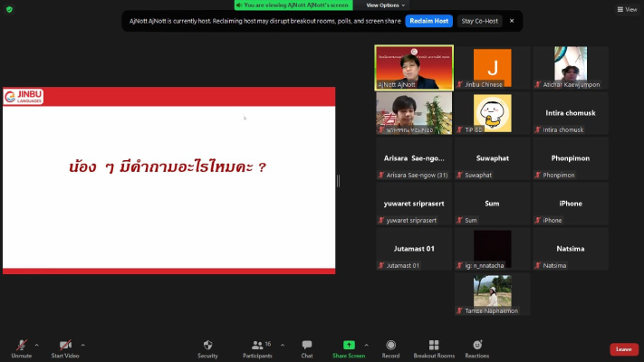The image size is (644, 362).
Task: Expand video options arrow beside Start Video
Action: (83, 345)
